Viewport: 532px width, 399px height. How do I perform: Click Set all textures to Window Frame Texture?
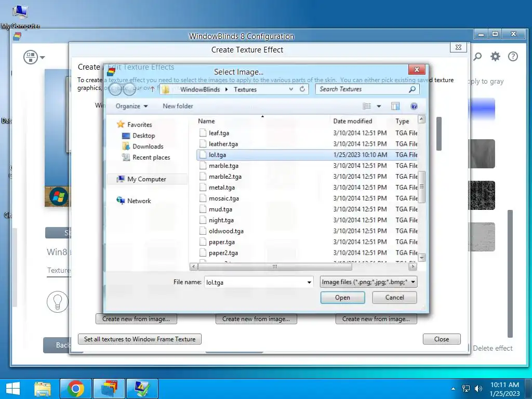139,339
